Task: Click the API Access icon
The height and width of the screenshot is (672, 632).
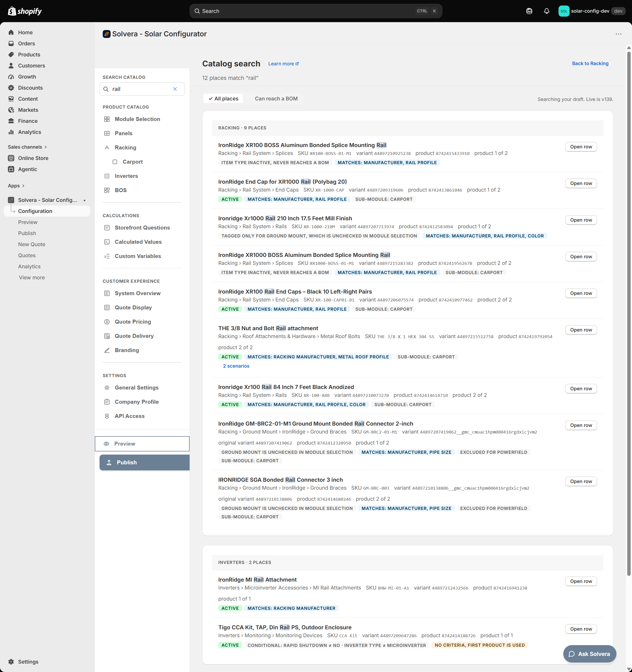Action: 107,416
